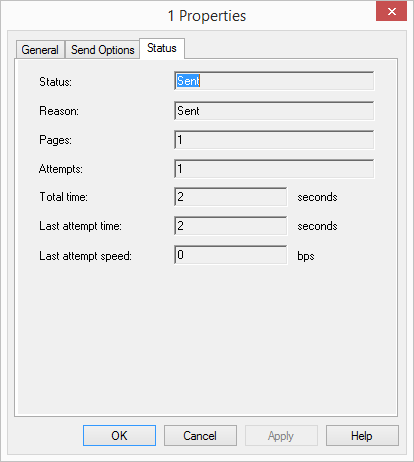This screenshot has height=462, width=414.
Task: Click the Last attempt time field
Action: click(x=230, y=226)
